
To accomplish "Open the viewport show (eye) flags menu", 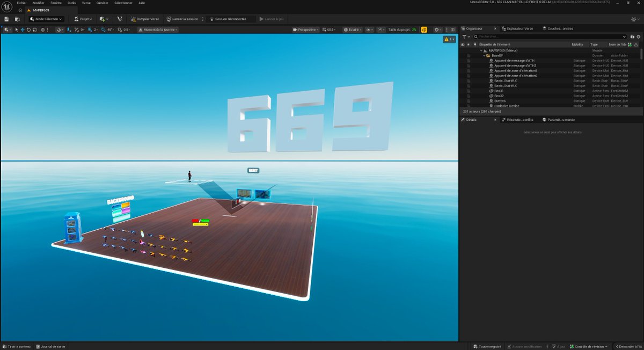I will tap(370, 30).
